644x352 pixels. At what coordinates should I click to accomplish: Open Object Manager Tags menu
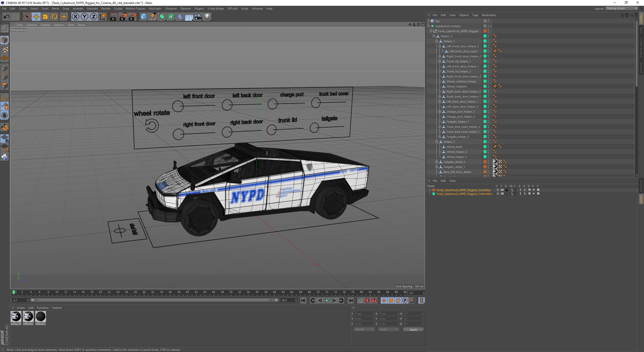point(475,15)
